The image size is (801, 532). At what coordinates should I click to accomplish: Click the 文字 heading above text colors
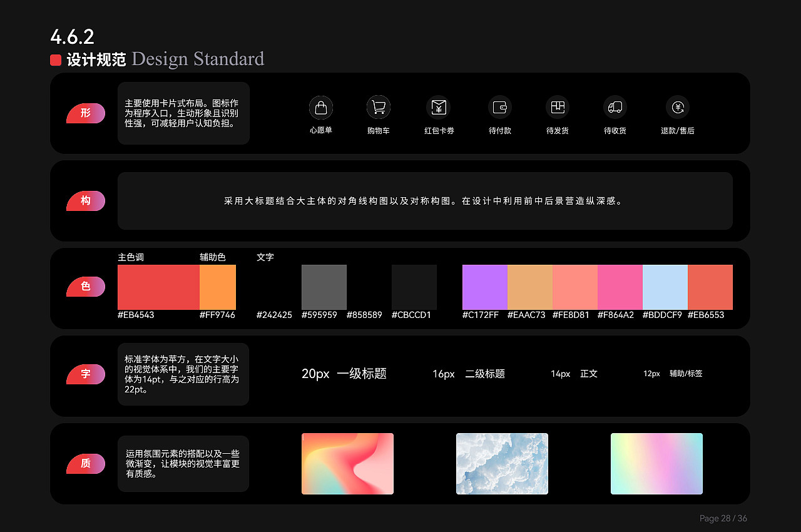point(265,257)
